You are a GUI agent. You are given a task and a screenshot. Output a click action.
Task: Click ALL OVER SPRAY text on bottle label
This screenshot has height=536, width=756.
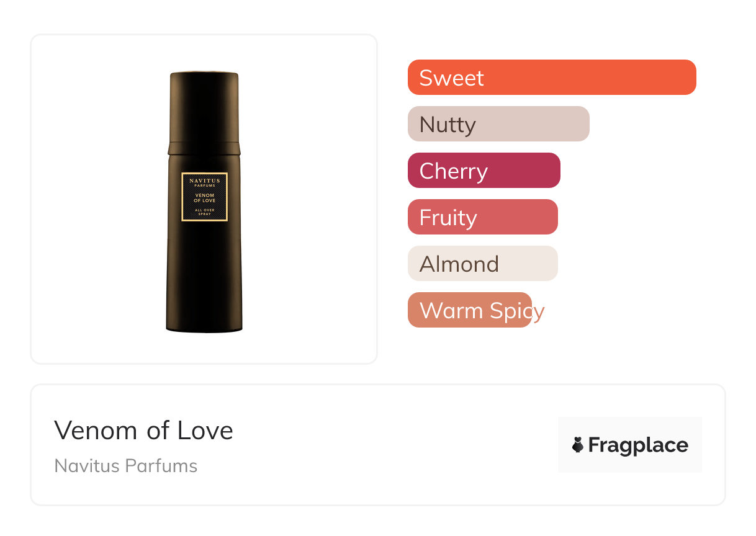(204, 212)
